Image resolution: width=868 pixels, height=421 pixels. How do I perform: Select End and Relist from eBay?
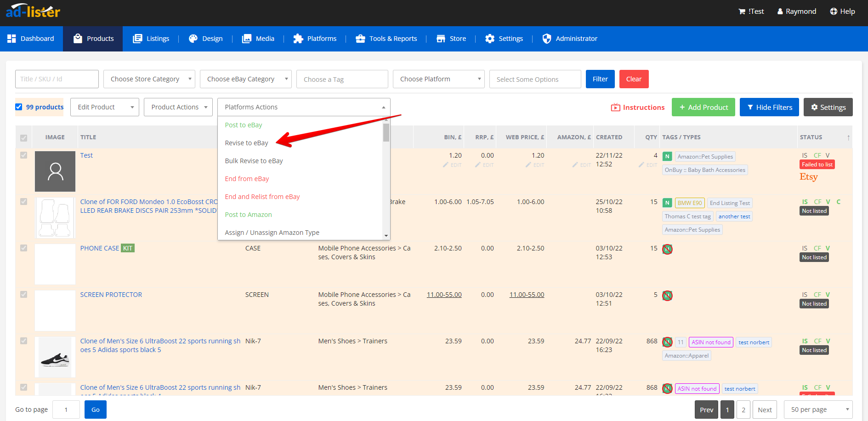300,197
